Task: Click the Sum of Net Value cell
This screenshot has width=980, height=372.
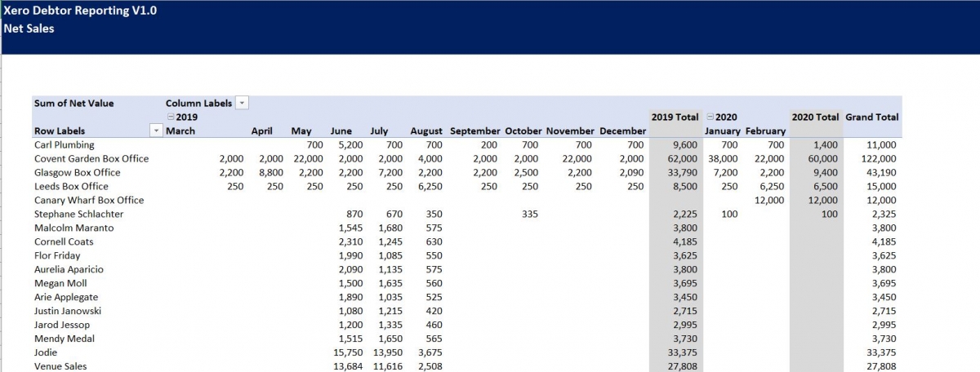Action: point(74,103)
